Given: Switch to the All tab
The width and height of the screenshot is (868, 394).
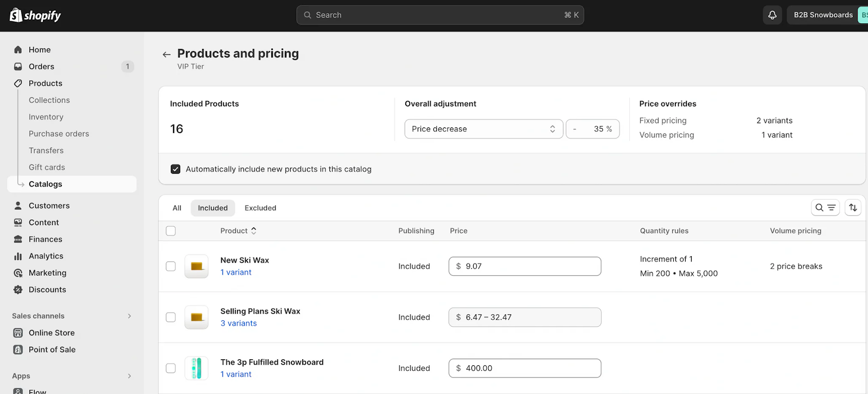Looking at the screenshot, I should pyautogui.click(x=177, y=208).
